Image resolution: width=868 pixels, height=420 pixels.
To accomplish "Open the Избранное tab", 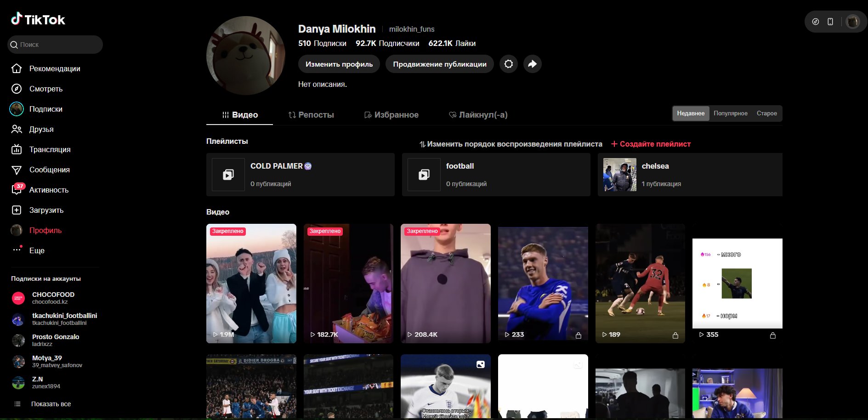I will (x=391, y=115).
